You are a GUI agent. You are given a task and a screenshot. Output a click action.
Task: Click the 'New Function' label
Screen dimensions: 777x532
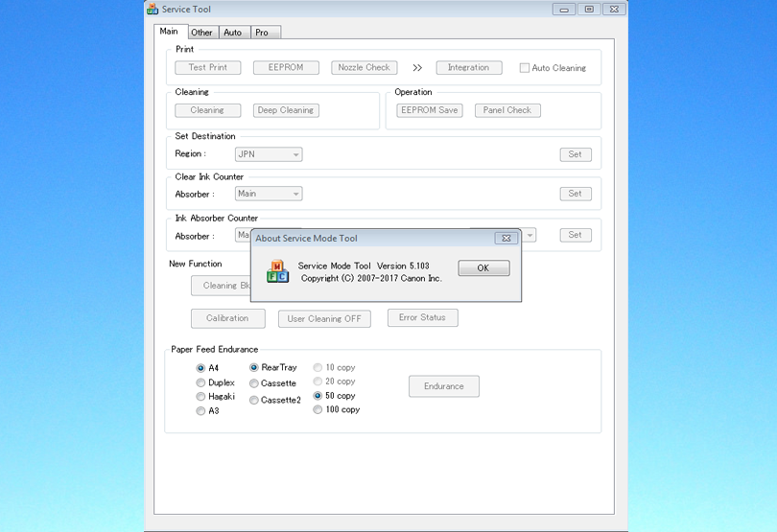196,264
